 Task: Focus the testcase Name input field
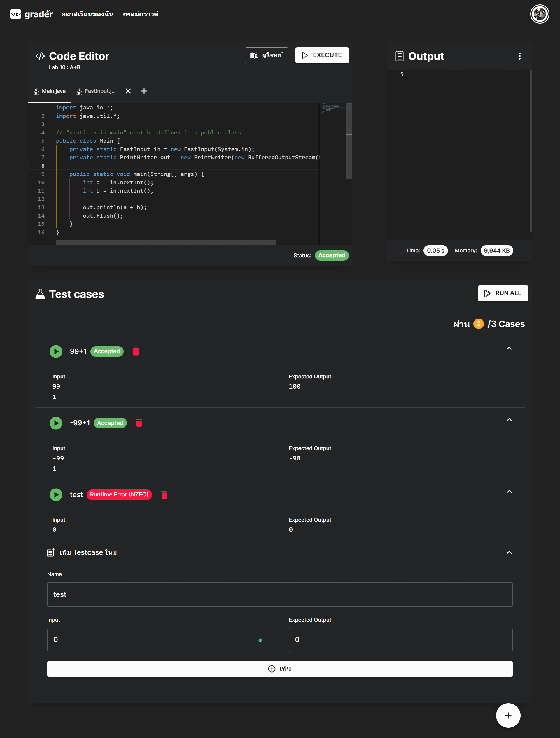pyautogui.click(x=279, y=594)
